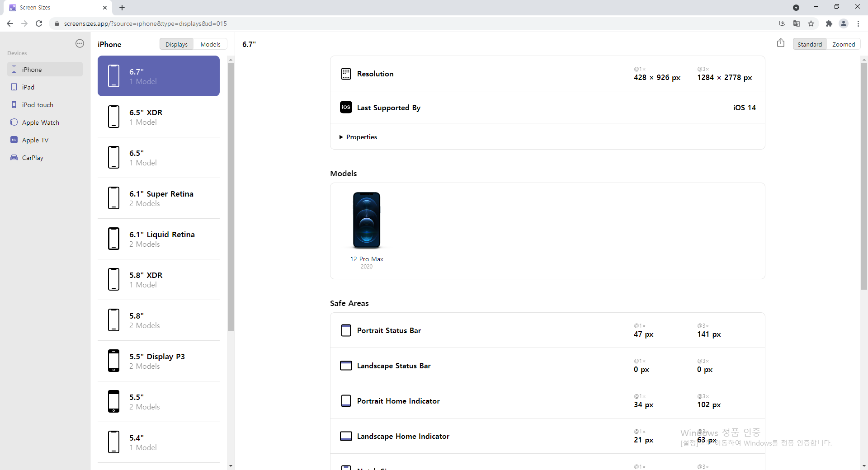
Task: Open Apple TV device category
Action: coord(45,140)
